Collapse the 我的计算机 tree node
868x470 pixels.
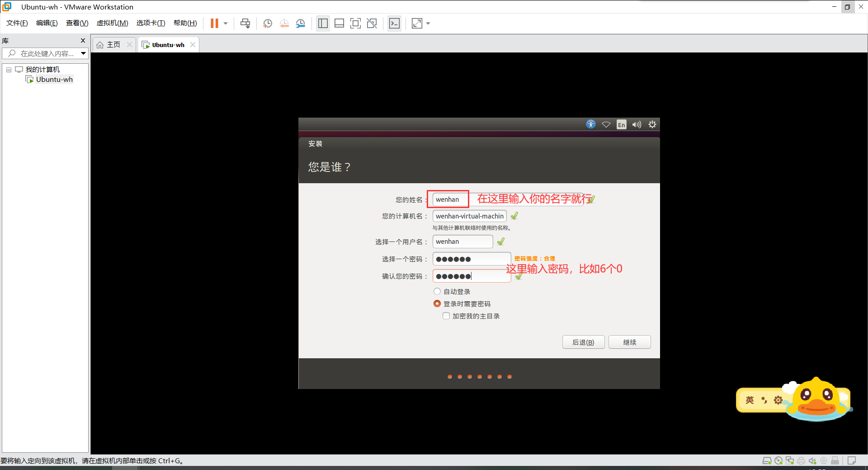[9, 70]
